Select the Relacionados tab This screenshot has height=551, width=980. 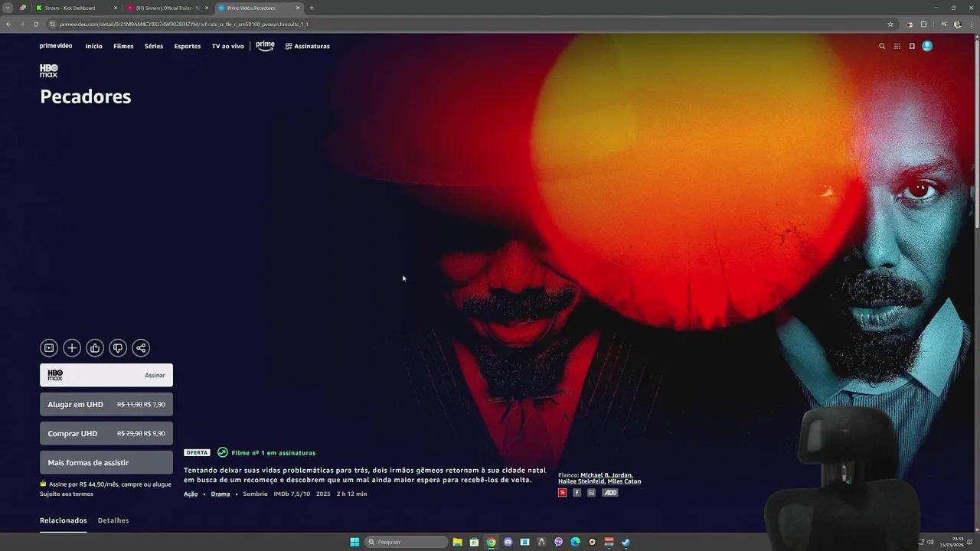63,520
